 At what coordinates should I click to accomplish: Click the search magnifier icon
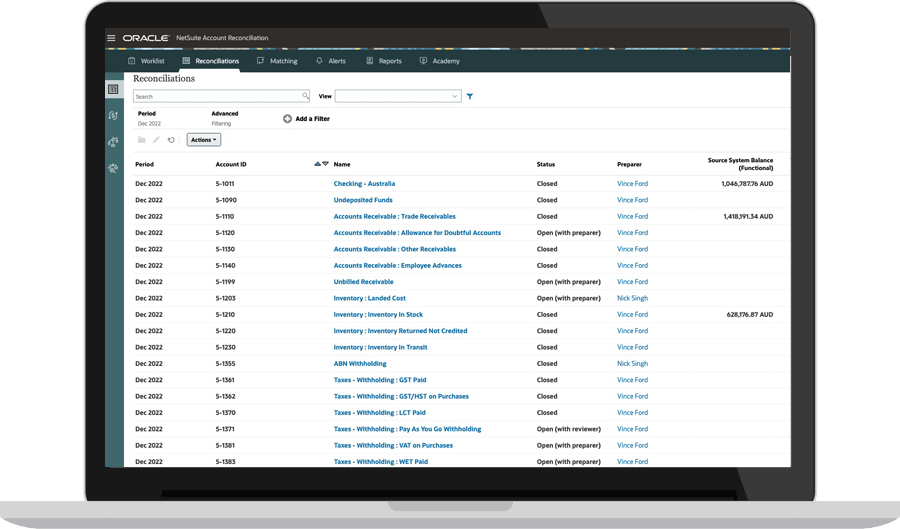(306, 96)
